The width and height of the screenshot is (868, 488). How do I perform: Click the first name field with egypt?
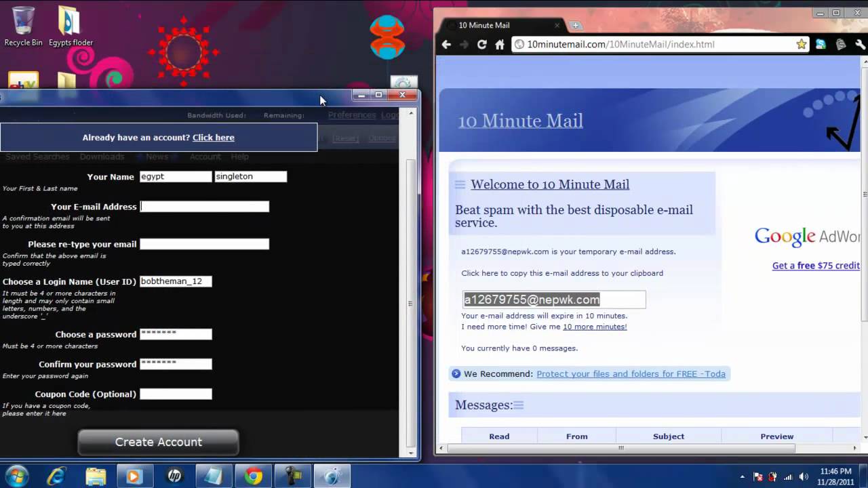(176, 176)
